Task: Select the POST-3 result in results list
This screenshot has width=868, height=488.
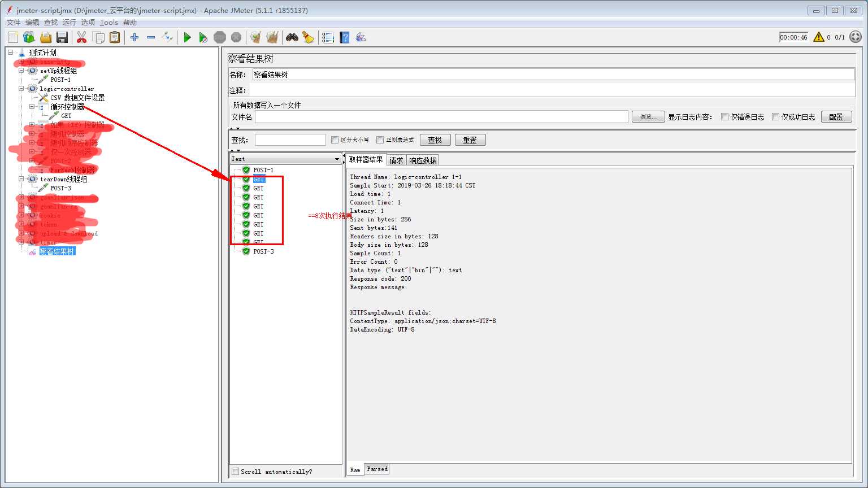Action: [263, 251]
